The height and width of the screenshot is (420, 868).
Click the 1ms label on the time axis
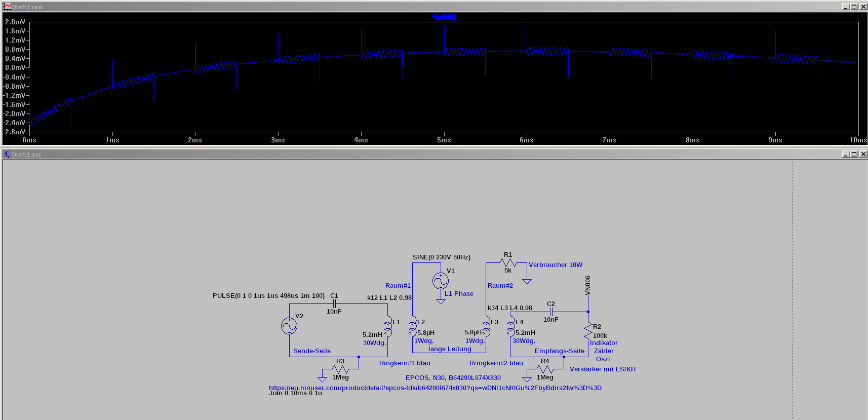click(x=112, y=140)
